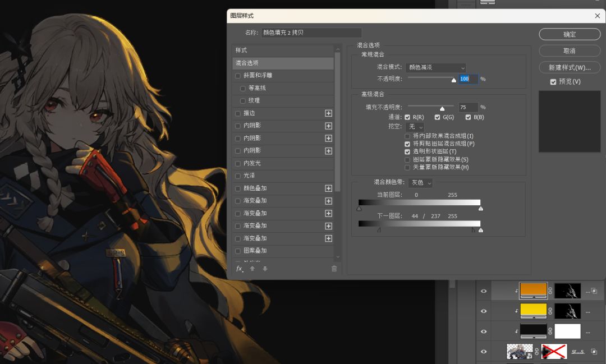Hide the yellow color fill layer
Viewport: 606px width, 364px height.
(x=484, y=311)
